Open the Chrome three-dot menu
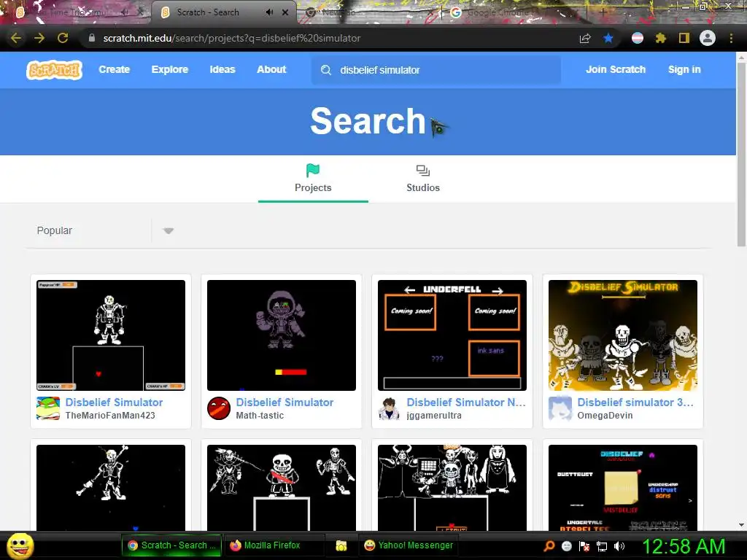This screenshot has height=560, width=747. click(x=731, y=38)
